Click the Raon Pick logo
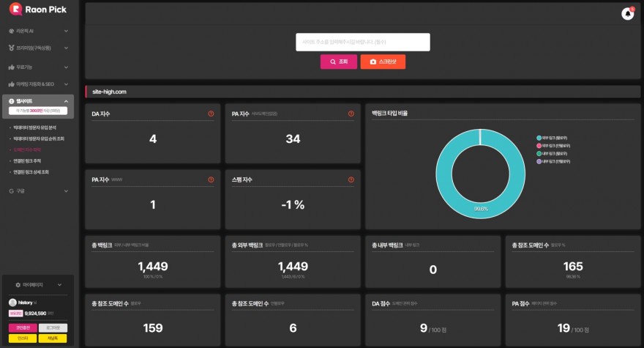 [x=38, y=10]
